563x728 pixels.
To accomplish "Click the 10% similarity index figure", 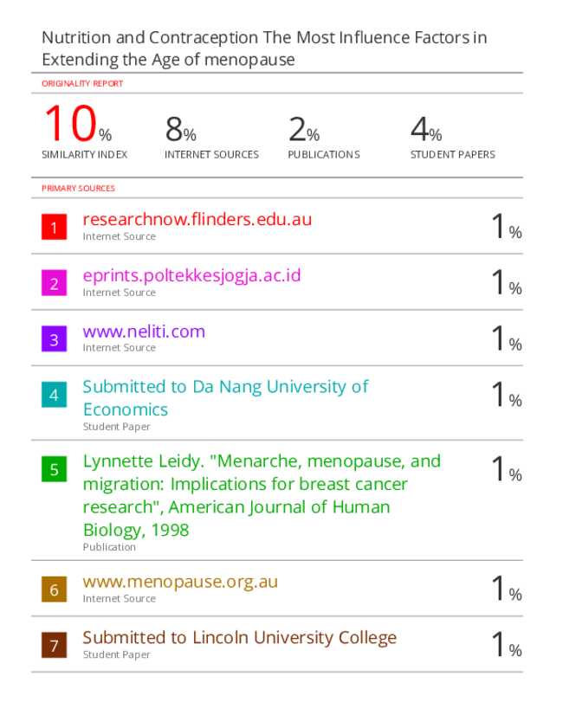I will pos(78,124).
